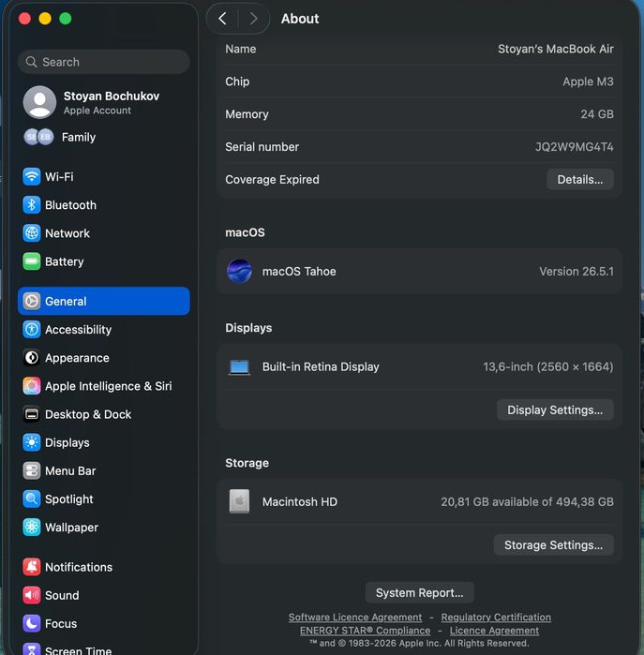The image size is (644, 655).
Task: Select Sound in sidebar
Action: [x=104, y=595]
